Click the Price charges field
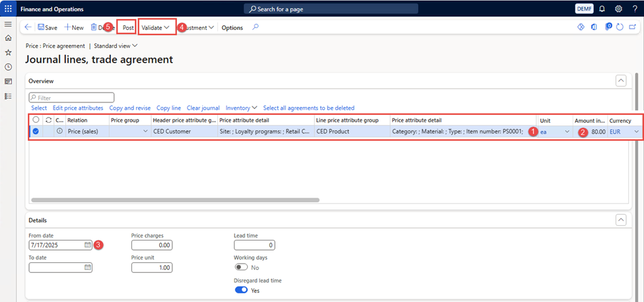The width and height of the screenshot is (644, 302). (x=152, y=245)
